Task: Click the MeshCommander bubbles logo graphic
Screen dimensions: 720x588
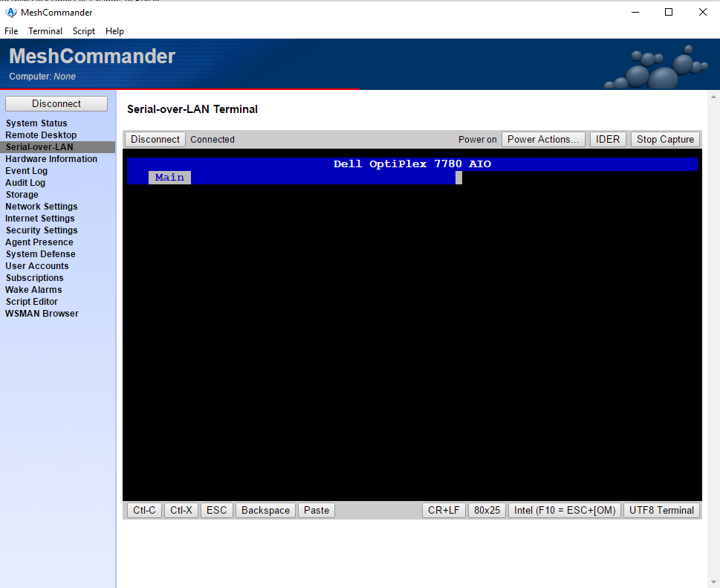Action: [x=656, y=67]
